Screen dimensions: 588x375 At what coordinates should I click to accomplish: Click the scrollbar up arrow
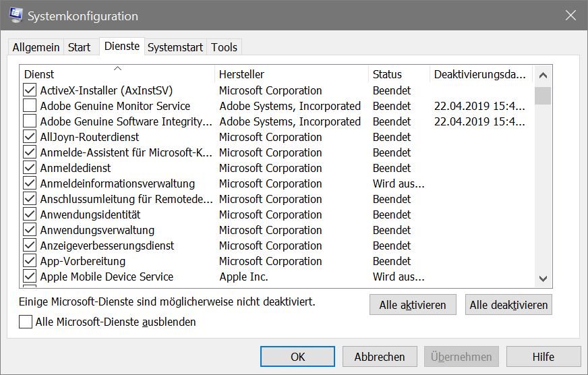click(543, 76)
